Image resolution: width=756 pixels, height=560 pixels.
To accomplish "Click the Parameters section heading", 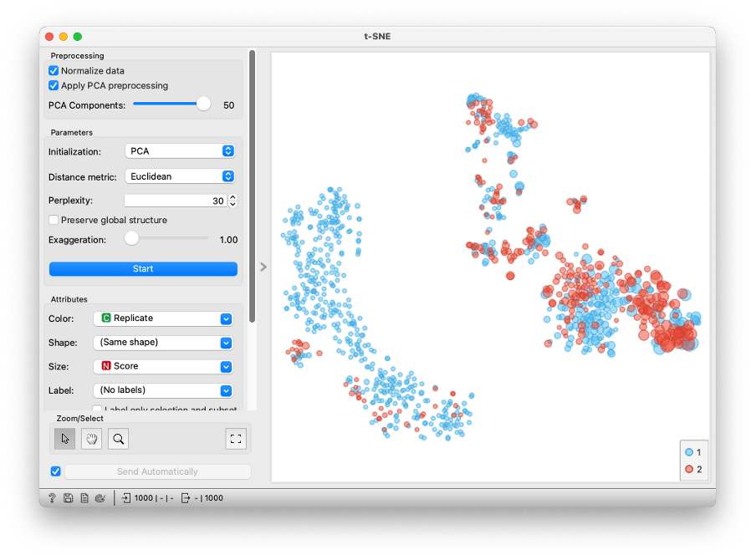I will pyautogui.click(x=71, y=132).
